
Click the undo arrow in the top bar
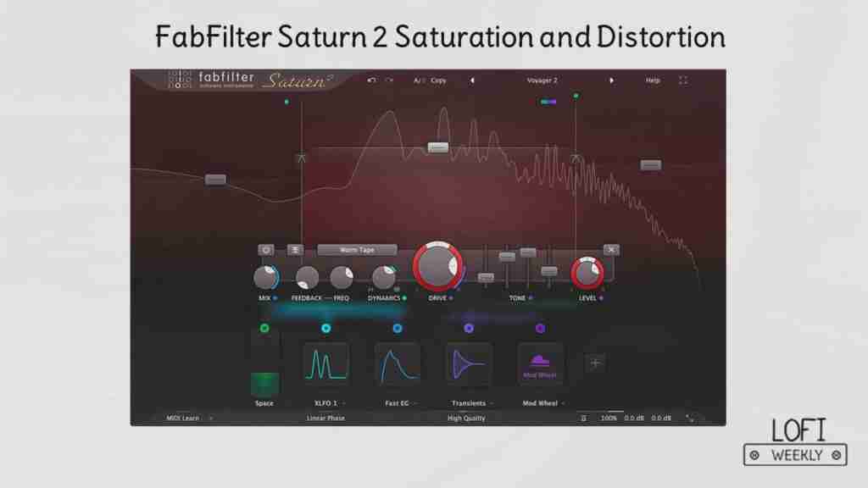click(x=371, y=80)
